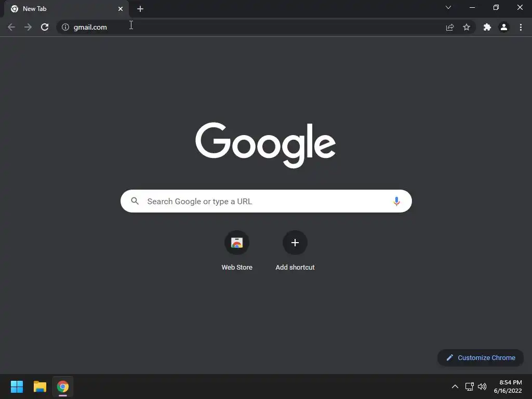Restore down the Chrome window
The image size is (532, 399).
(496, 7)
